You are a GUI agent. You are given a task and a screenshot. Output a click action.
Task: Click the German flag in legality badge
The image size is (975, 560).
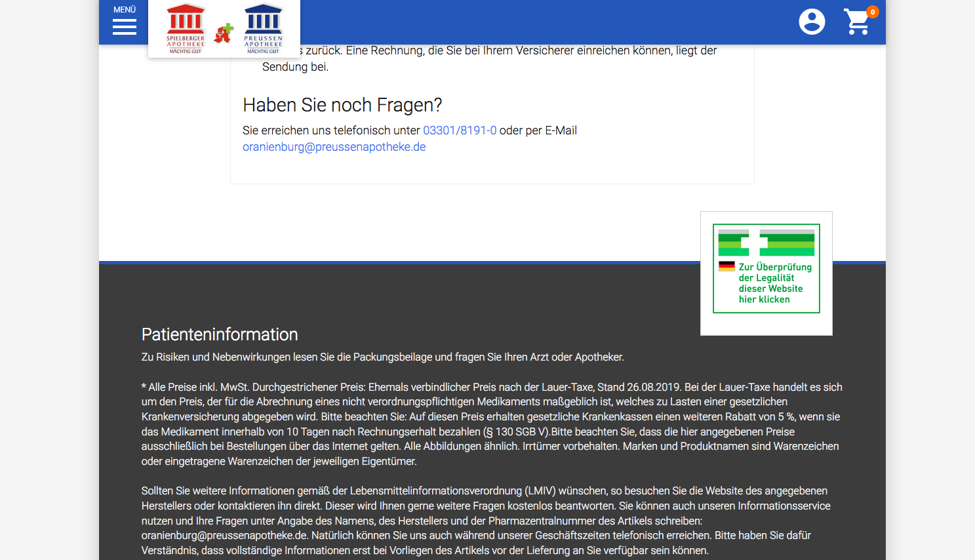[x=726, y=266]
